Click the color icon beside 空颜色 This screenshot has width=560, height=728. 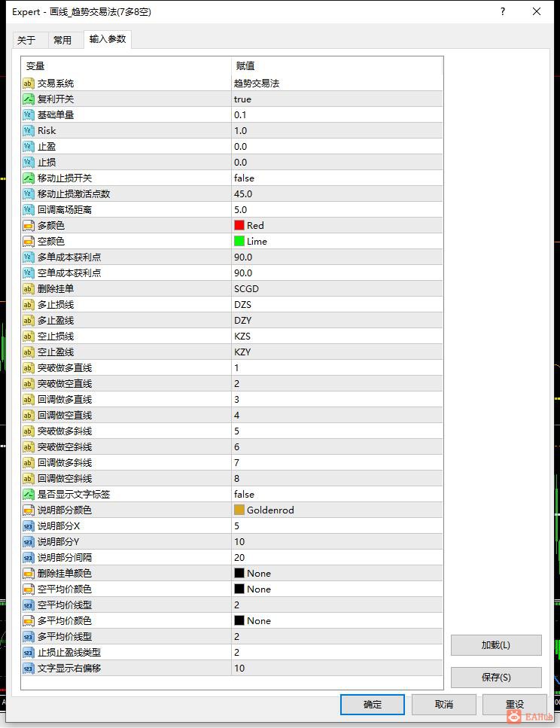pyautogui.click(x=29, y=242)
